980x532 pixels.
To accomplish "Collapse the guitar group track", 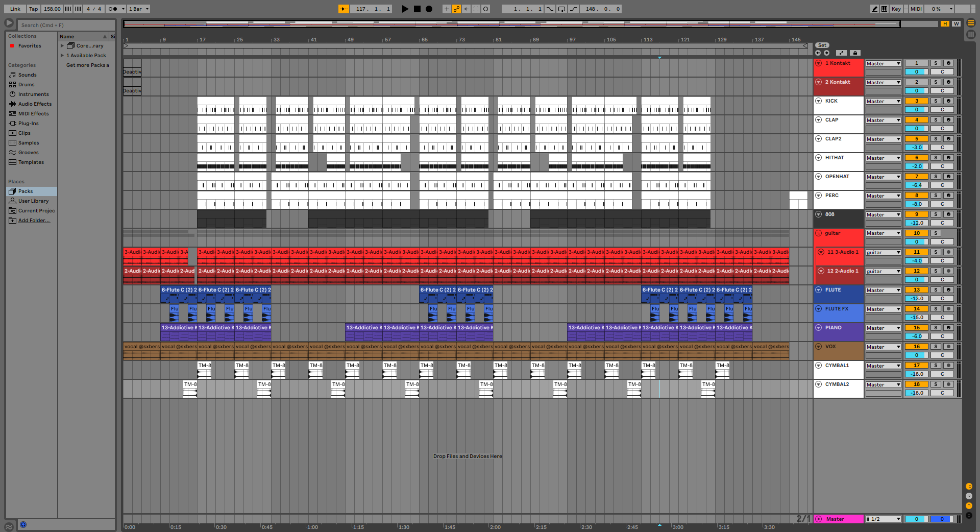I will (x=819, y=233).
